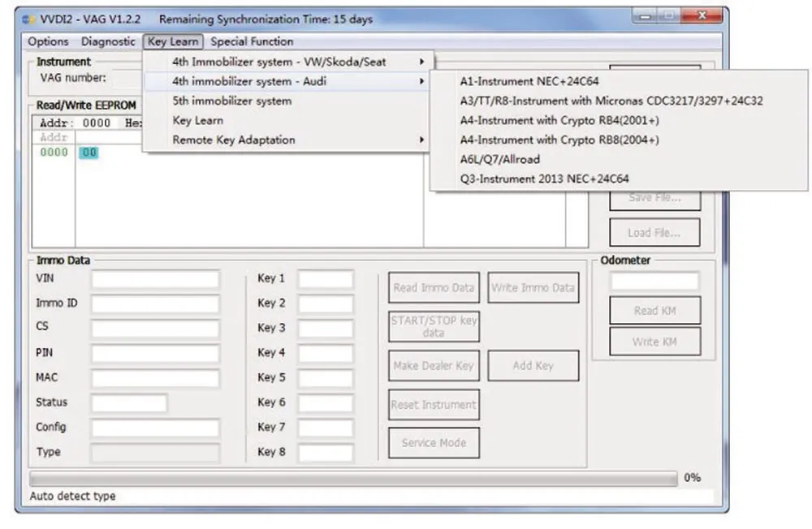This screenshot has height=529, width=812.
Task: Click the Service Mode button
Action: (434, 443)
